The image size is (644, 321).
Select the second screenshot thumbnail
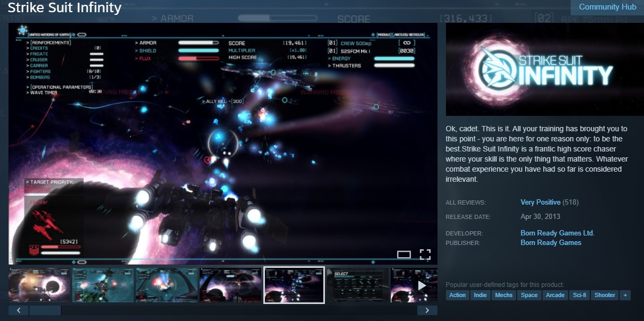click(103, 285)
